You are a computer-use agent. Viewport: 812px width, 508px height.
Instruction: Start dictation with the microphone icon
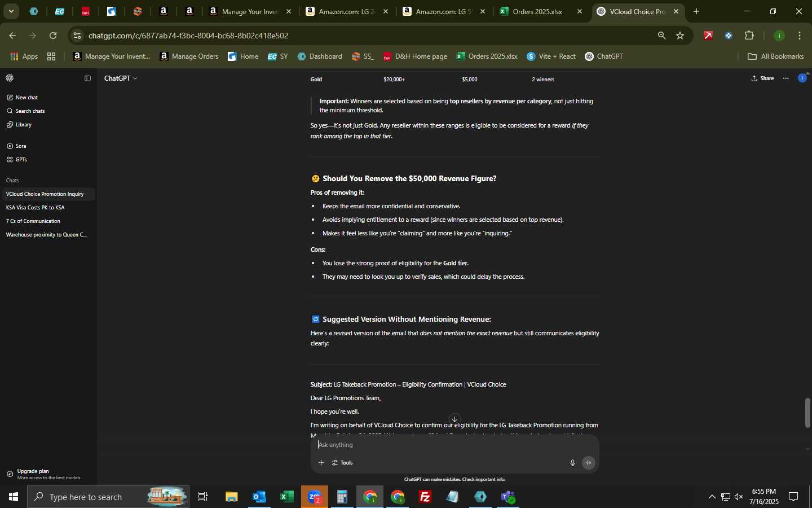(x=572, y=463)
